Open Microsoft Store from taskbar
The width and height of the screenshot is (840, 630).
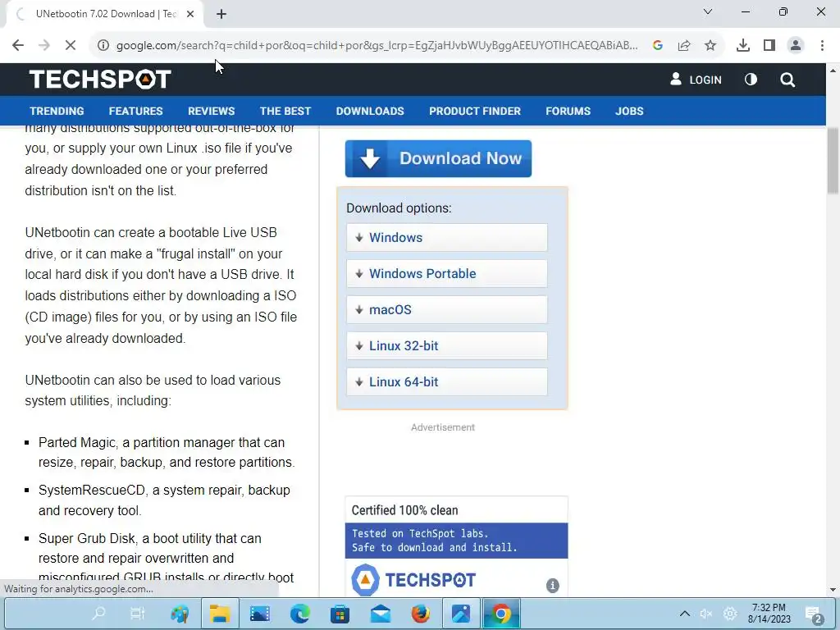[x=340, y=614]
